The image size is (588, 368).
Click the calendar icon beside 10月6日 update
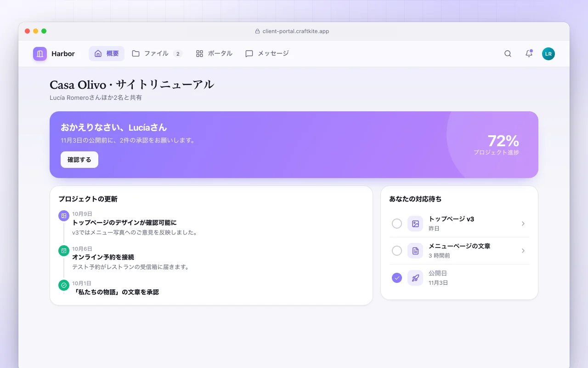pos(64,251)
